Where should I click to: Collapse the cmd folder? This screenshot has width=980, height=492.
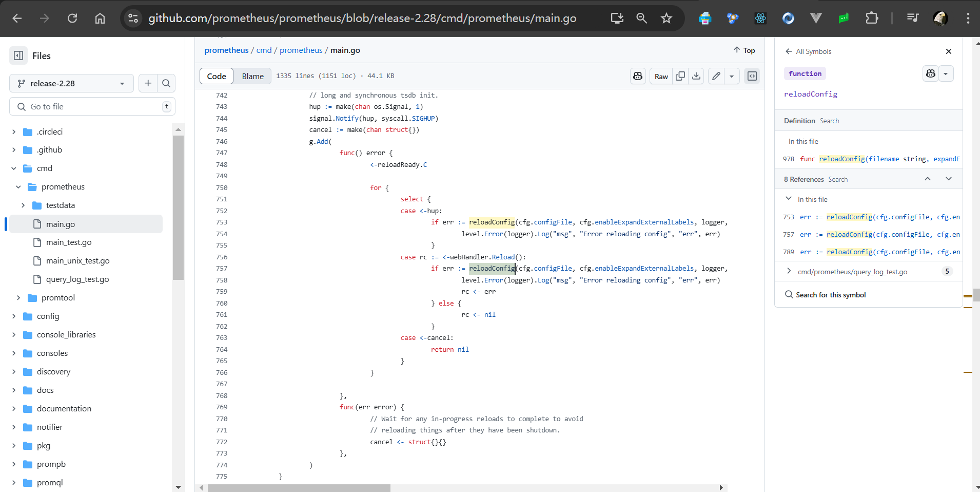coord(14,168)
